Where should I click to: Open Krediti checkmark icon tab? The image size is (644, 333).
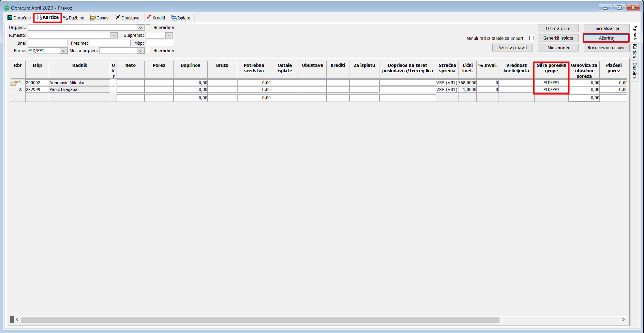point(149,18)
